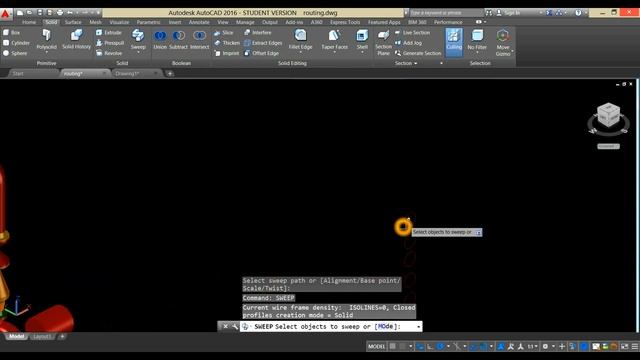Toggle ortho mode in status bar
Screen dimensions: 640x360
coord(430,347)
